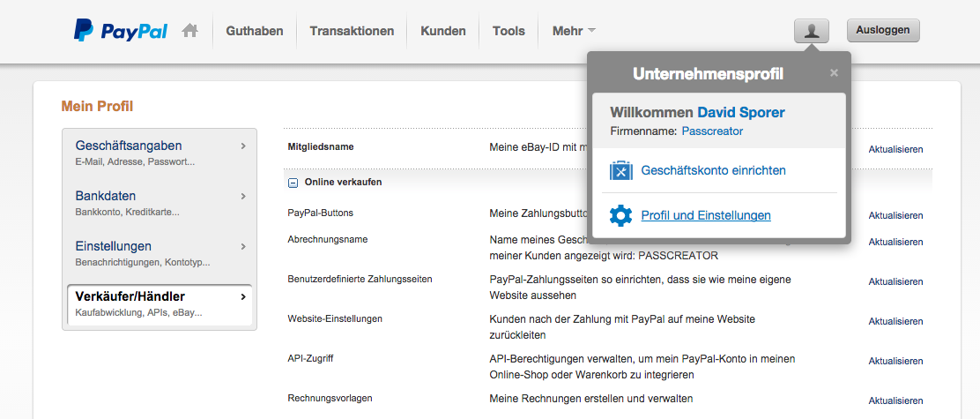Select the Bankdaten sidebar tab
The width and height of the screenshot is (980, 419).
click(x=160, y=203)
